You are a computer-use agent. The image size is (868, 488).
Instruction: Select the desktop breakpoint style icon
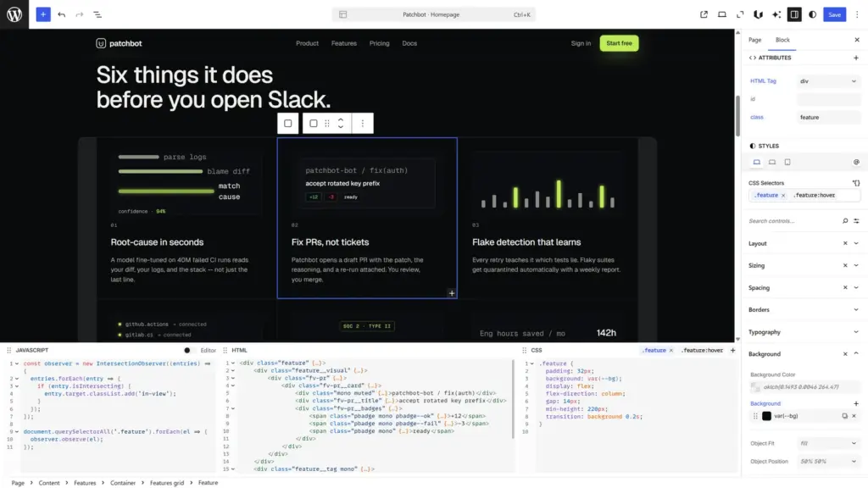(x=757, y=162)
